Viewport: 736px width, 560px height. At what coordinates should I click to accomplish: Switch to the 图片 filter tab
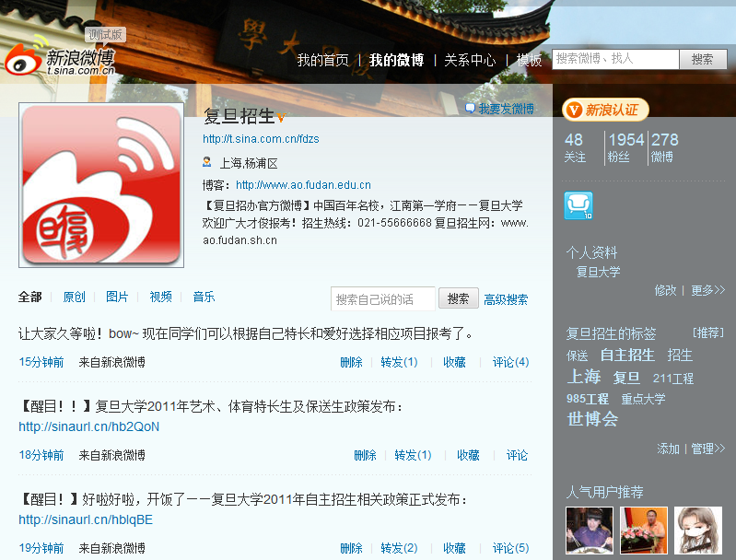tap(117, 297)
